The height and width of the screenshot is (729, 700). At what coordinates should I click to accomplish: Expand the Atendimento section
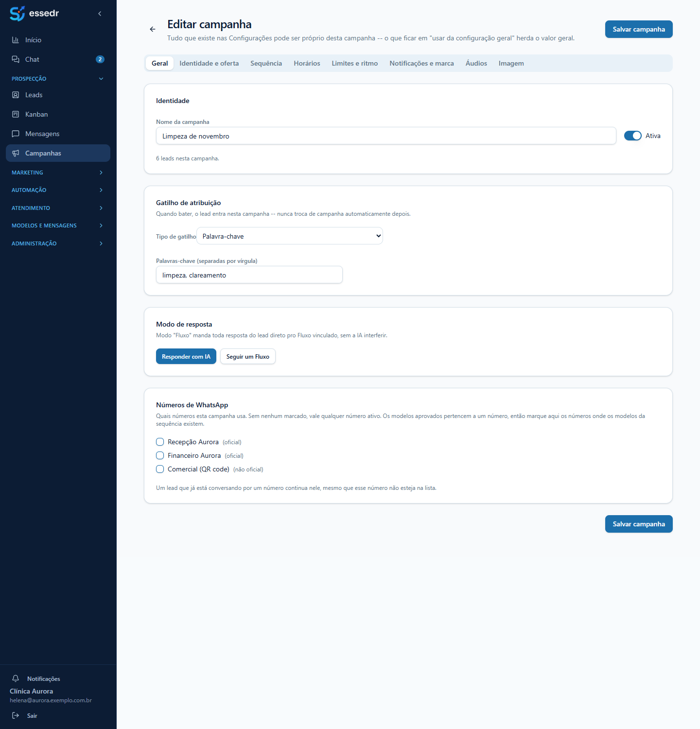pos(58,208)
